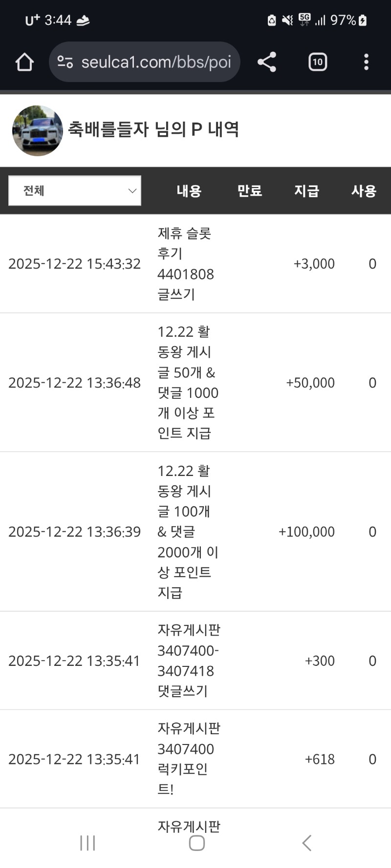Open the 게시글 50개 & 댓글 1000개 entry
391x868 pixels.
pos(187,382)
